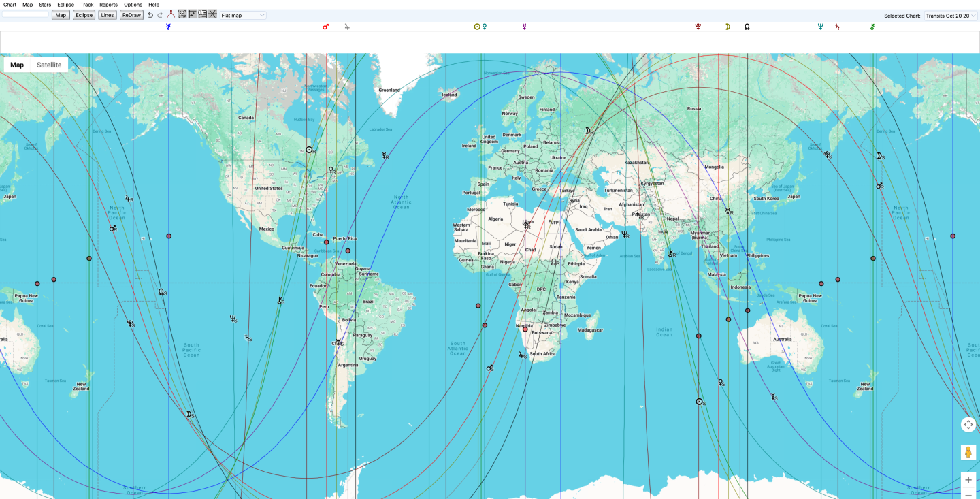Open the map camera controls button
Viewport: 980px width, 499px height.
click(x=968, y=424)
